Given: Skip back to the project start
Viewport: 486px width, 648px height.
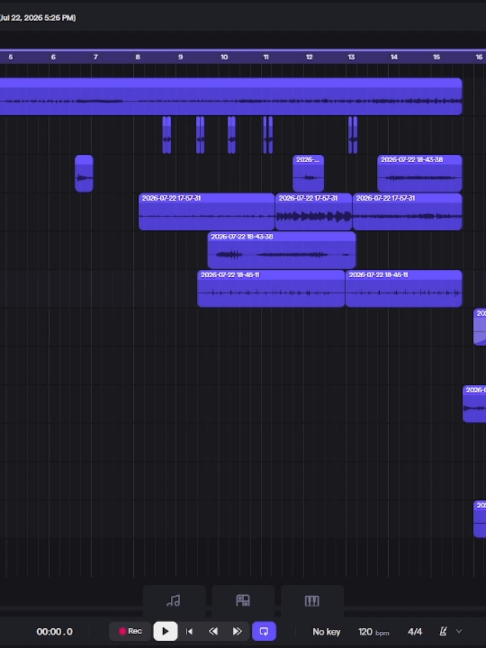Looking at the screenshot, I should tap(189, 631).
